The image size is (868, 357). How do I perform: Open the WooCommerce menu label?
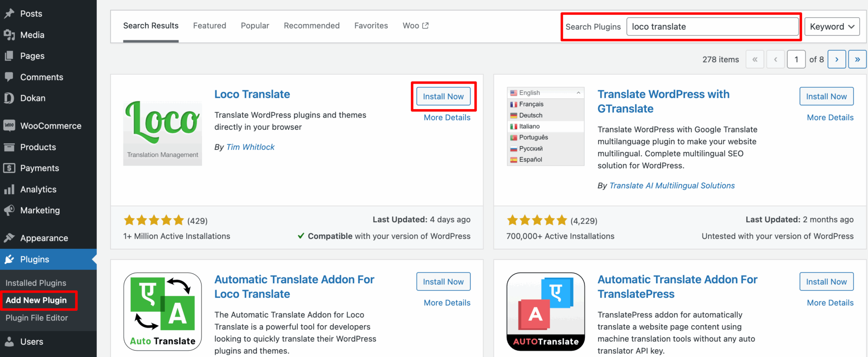coord(51,126)
